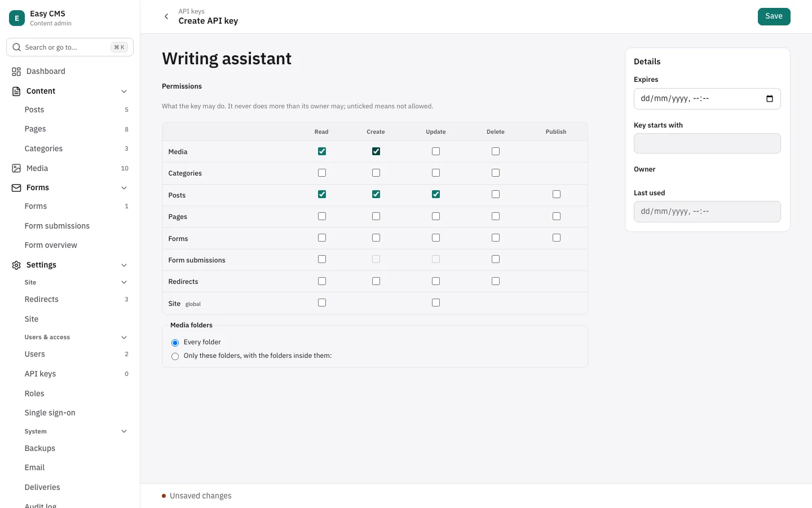Click the Forms envelope icon
The image size is (812, 508).
[x=16, y=188]
